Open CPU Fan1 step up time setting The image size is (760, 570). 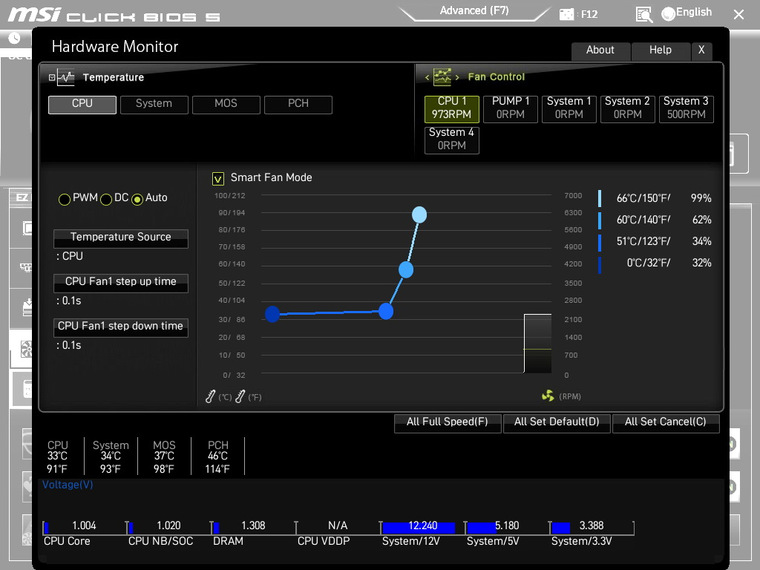[121, 283]
